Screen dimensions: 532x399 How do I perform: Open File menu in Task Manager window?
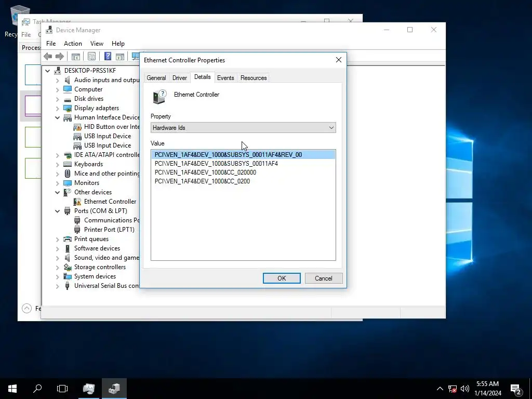coord(26,34)
